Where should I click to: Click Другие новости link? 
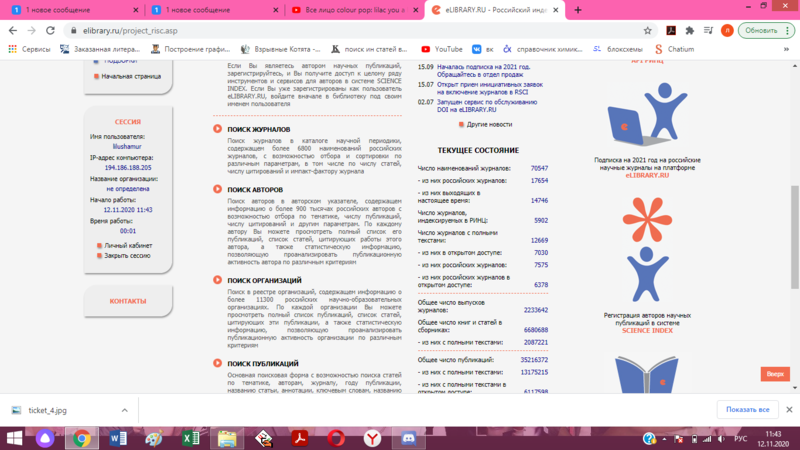coord(489,124)
